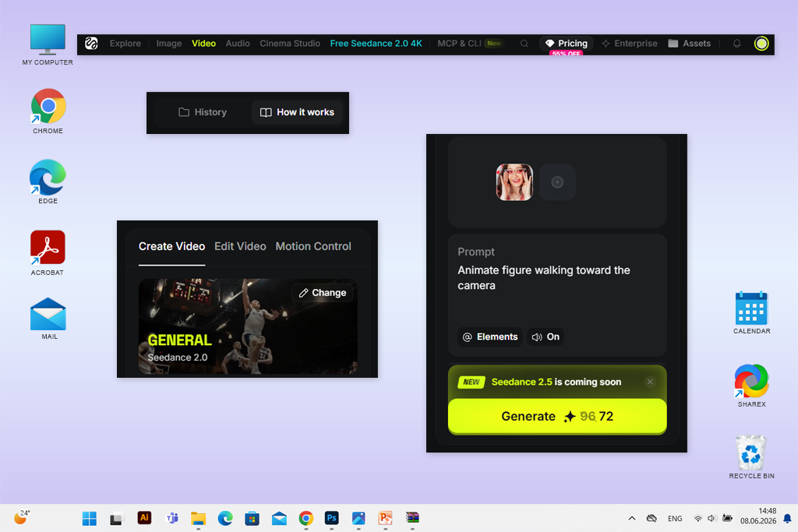Open Windows notification bell in taskbar
Image resolution: width=798 pixels, height=532 pixels.
[787, 519]
